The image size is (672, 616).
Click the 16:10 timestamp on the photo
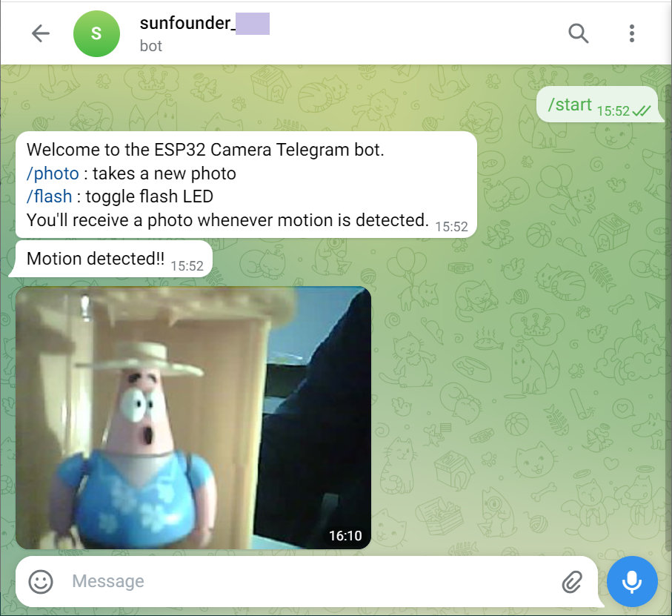pyautogui.click(x=345, y=535)
